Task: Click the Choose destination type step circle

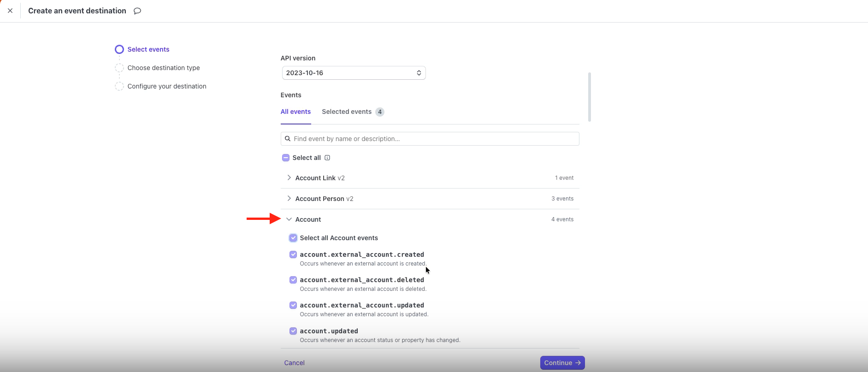Action: point(119,68)
